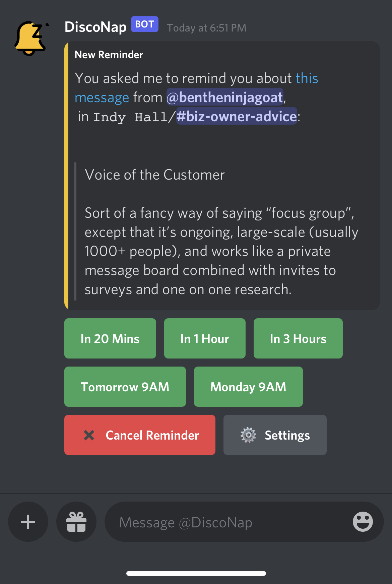
Task: Tap the plus attachment icon
Action: tap(28, 522)
